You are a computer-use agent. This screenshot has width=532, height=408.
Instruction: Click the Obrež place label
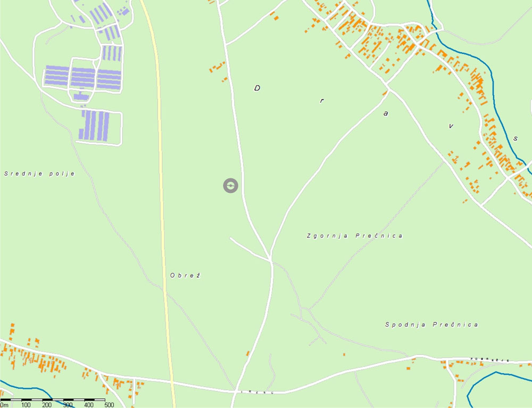[x=185, y=275]
